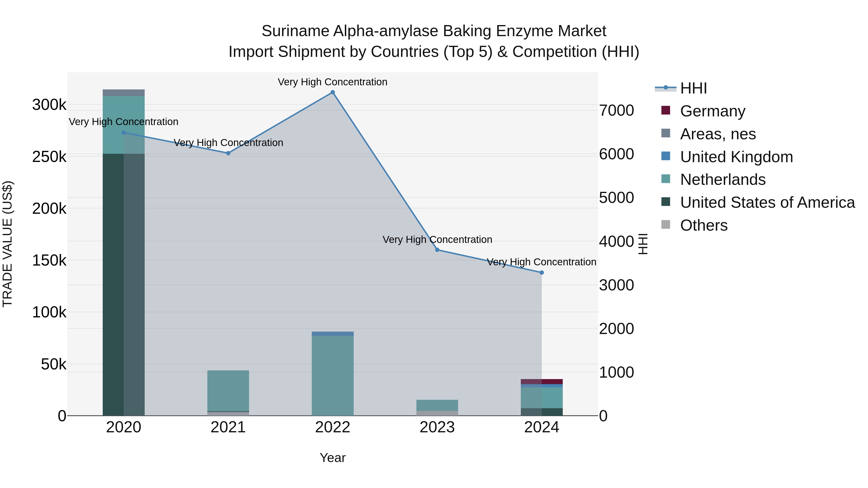Click the United Kingdom blue legend swatch

(665, 156)
